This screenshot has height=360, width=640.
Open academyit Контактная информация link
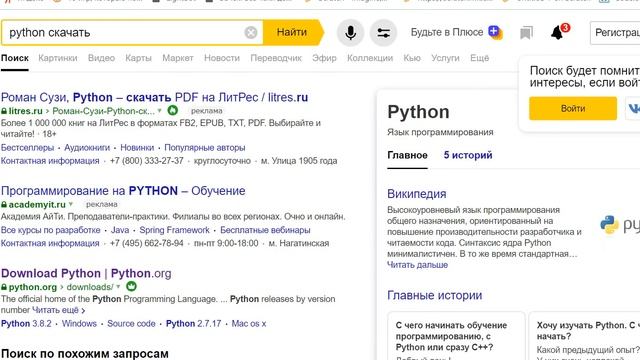click(x=50, y=243)
